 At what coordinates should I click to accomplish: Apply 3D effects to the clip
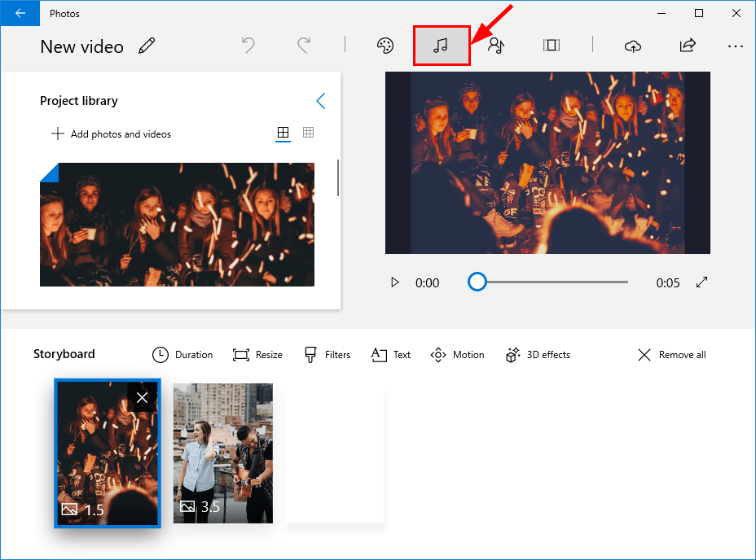[x=538, y=354]
